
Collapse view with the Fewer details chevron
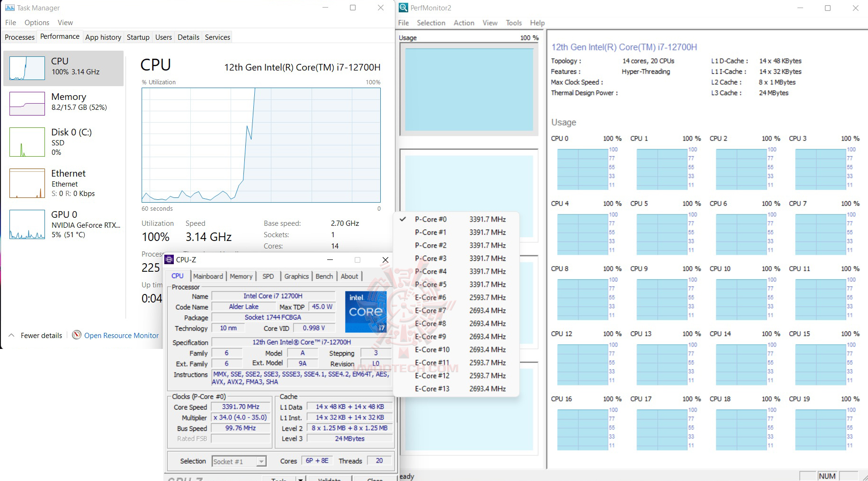[11, 335]
